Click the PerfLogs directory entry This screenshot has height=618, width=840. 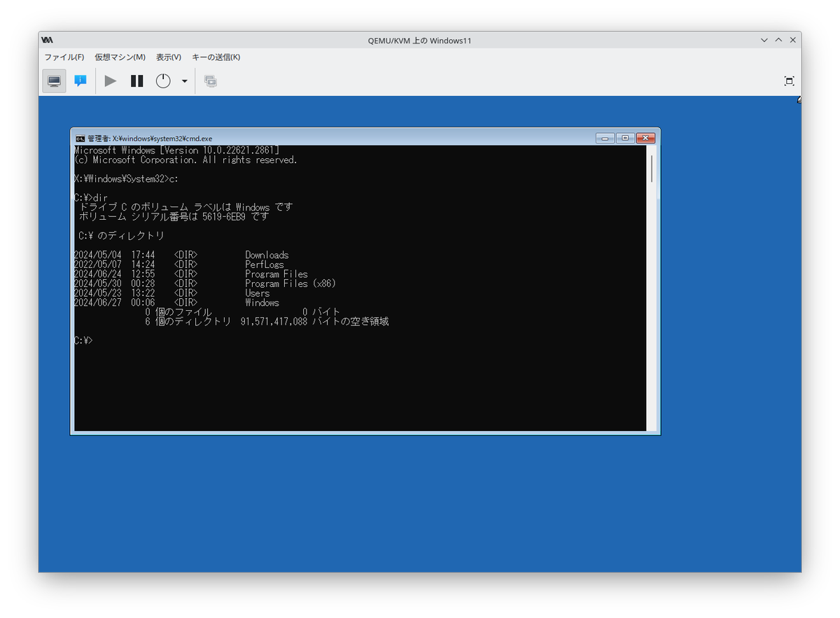pos(265,265)
